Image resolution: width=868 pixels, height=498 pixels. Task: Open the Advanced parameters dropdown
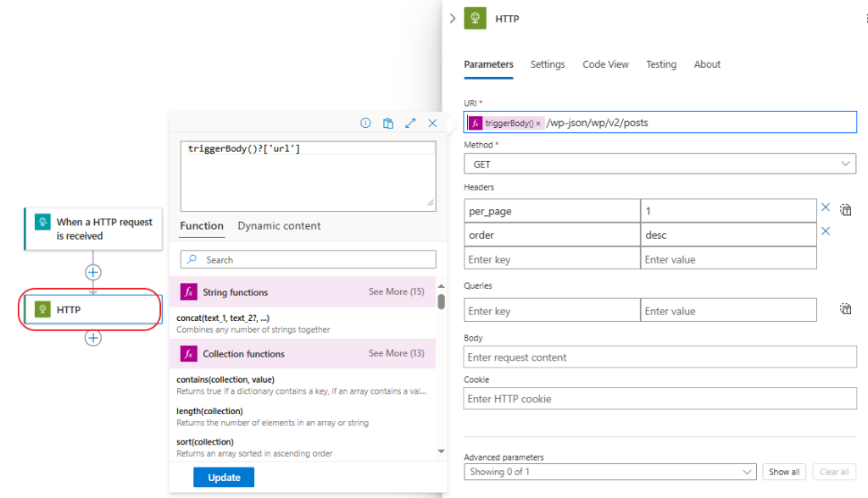pos(610,472)
